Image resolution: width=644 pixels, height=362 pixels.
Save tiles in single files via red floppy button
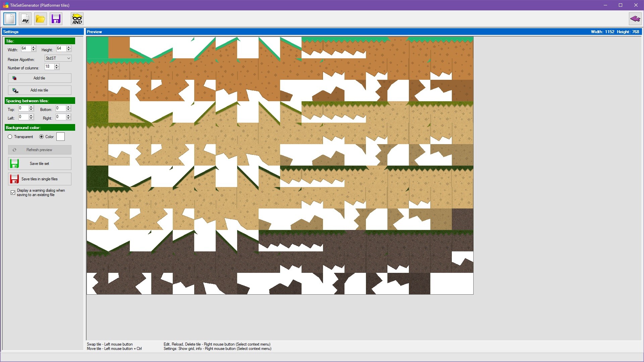point(39,179)
